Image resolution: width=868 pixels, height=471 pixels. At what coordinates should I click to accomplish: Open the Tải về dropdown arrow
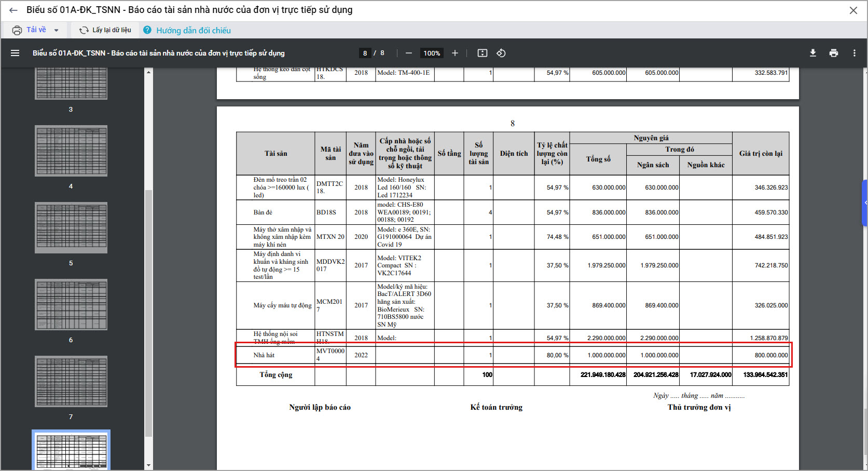tap(56, 30)
